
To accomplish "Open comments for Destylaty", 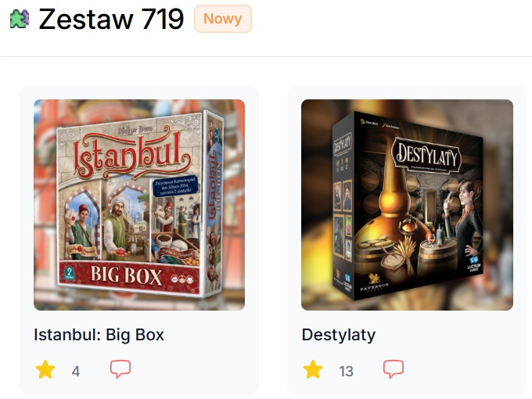I will (x=394, y=368).
